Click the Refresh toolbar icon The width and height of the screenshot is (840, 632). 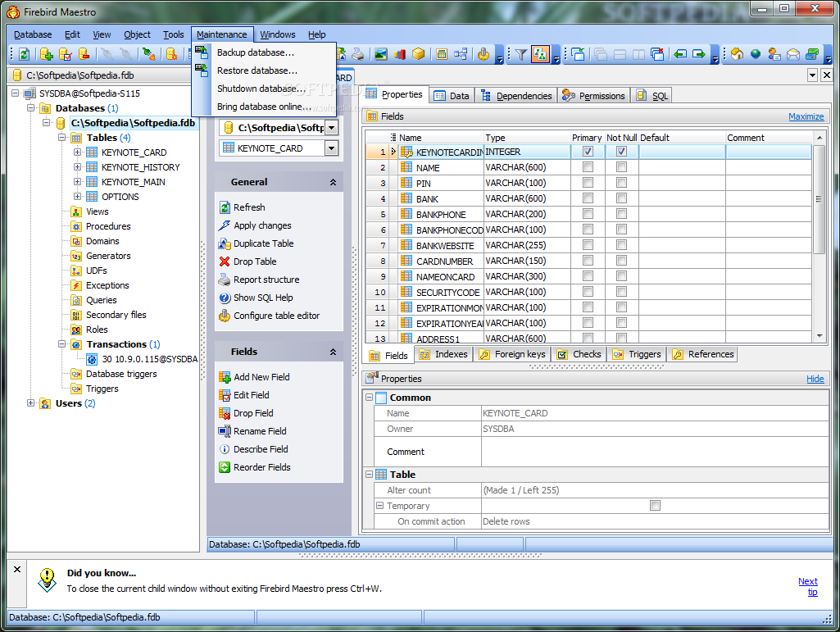[24, 54]
